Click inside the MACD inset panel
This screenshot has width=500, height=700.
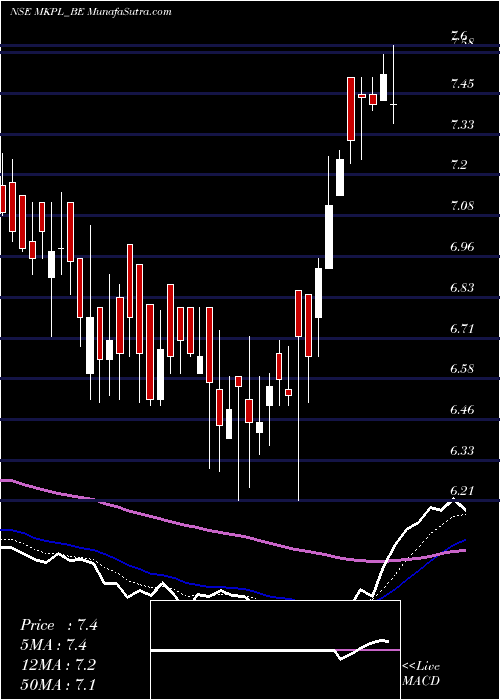tap(275, 650)
